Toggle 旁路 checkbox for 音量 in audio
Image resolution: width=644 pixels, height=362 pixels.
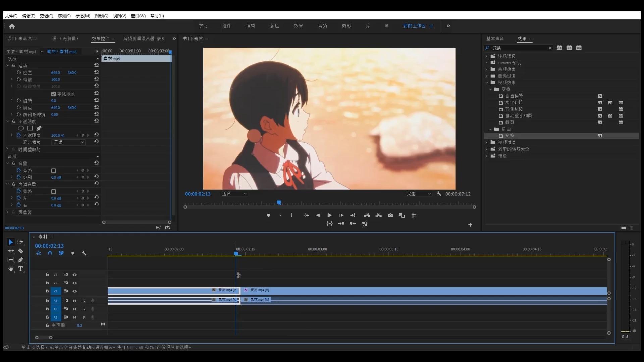coord(53,170)
